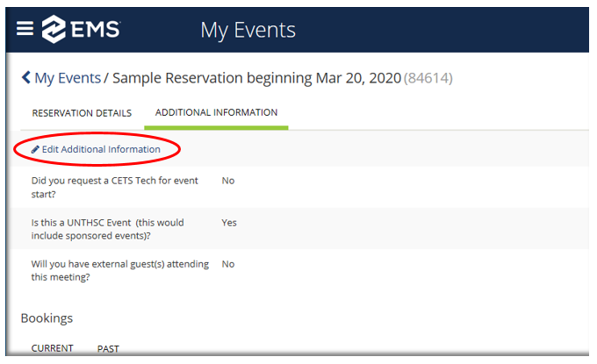Click the Yes answer for UNTHSC Event
597x364 pixels.
point(229,223)
